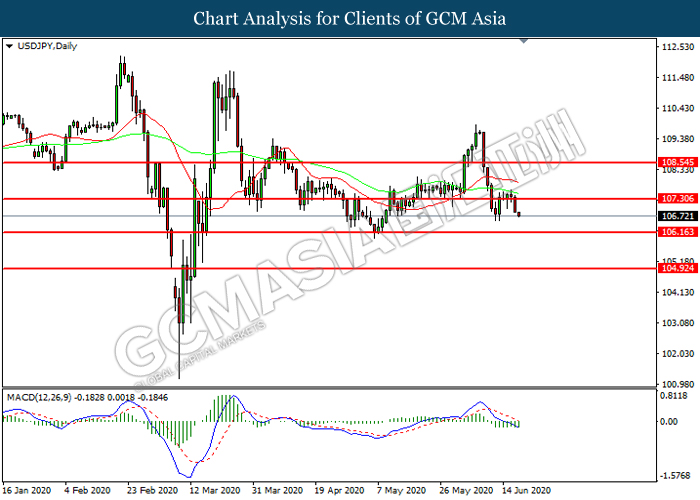
Task: Click the 103.080 price axis value
Action: pyautogui.click(x=678, y=323)
